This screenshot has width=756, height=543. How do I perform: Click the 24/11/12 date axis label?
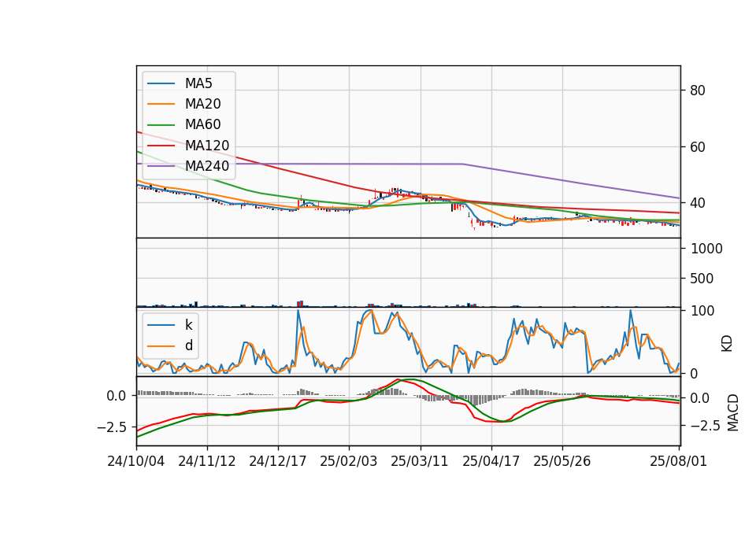click(x=207, y=461)
